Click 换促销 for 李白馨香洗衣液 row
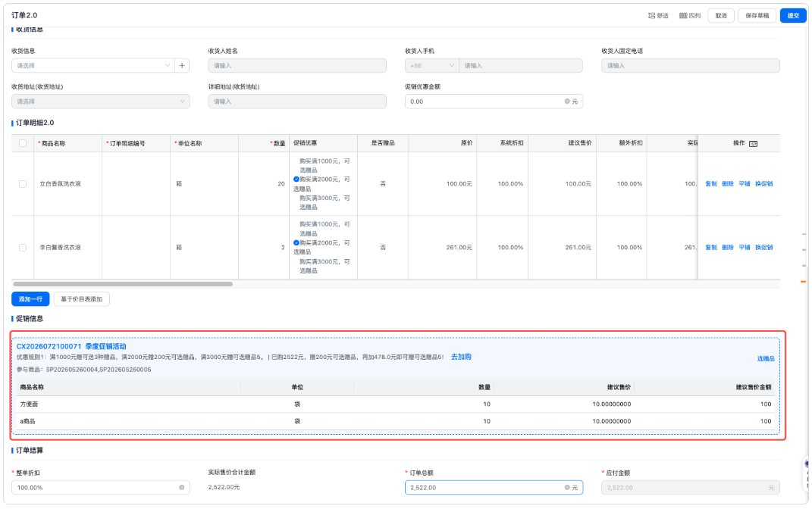Viewport: 812px width, 509px height. pyautogui.click(x=763, y=247)
